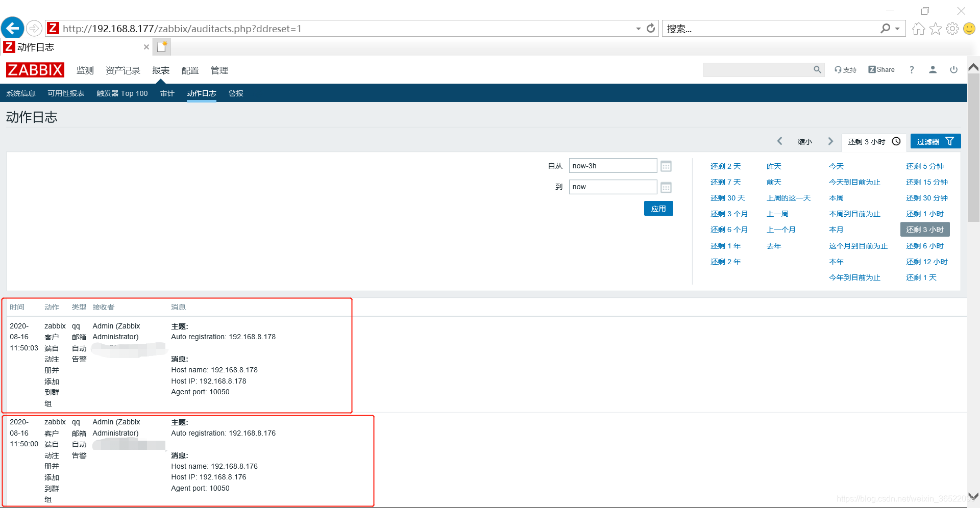The width and height of the screenshot is (980, 508).
Task: Select 昨天 time range
Action: point(774,166)
